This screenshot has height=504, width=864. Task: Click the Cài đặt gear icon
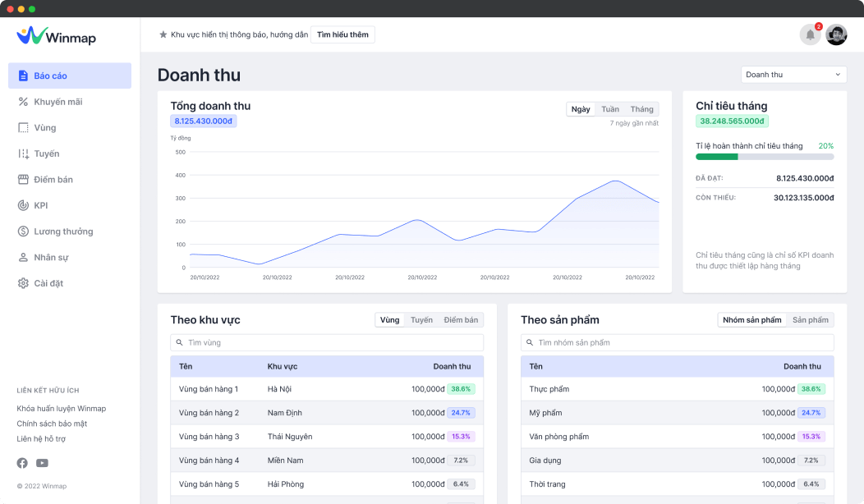click(x=24, y=283)
